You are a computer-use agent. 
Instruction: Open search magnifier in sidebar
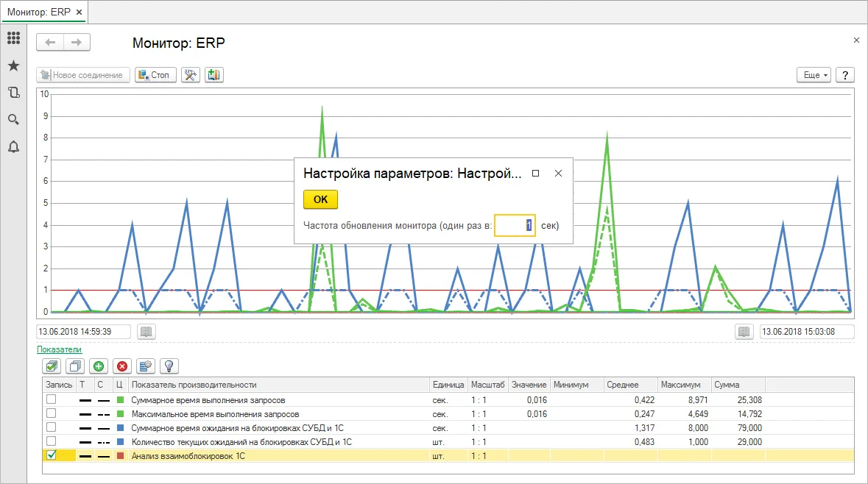tap(13, 119)
